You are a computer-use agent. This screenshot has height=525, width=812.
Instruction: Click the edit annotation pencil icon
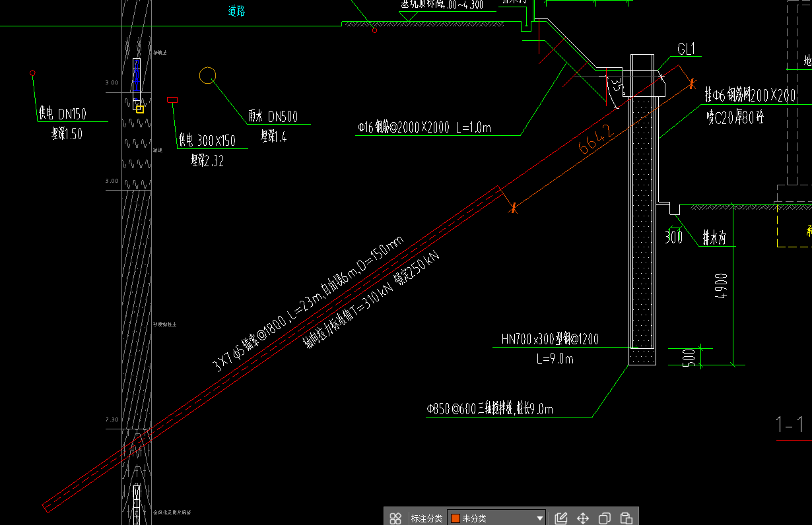click(561, 518)
